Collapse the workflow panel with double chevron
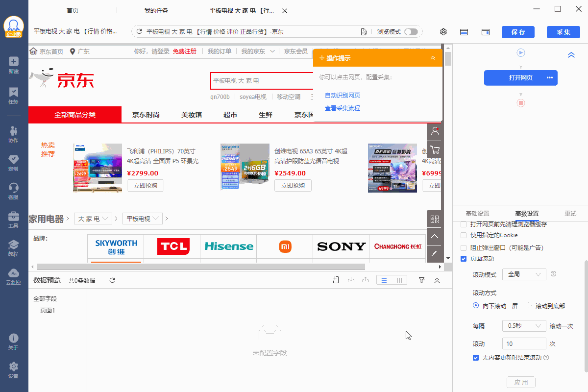 (571, 55)
